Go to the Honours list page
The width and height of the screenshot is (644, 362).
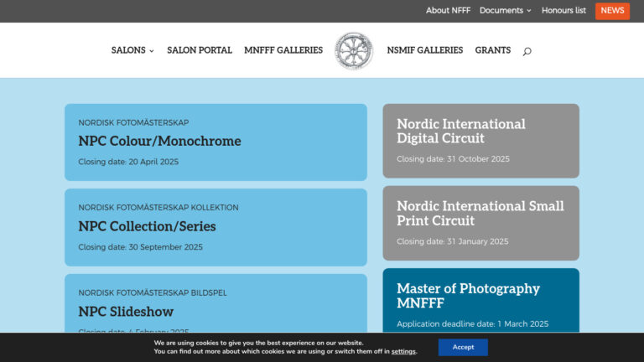click(x=563, y=11)
